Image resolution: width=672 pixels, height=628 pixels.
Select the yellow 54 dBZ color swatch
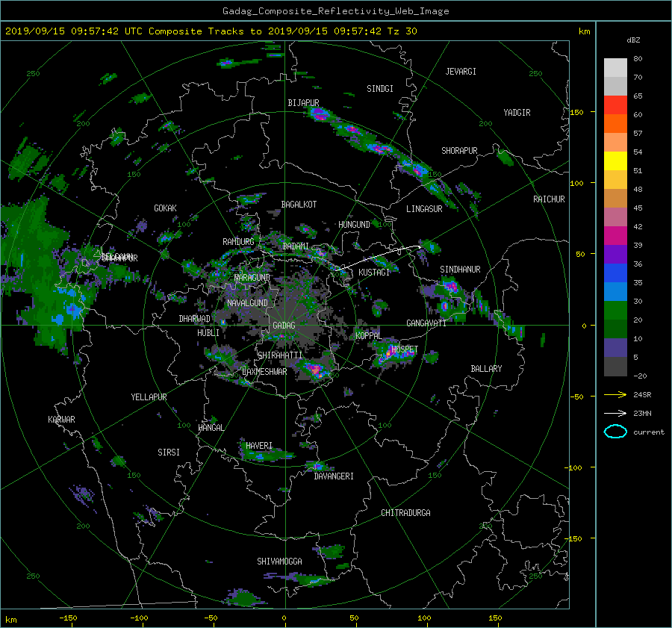[615, 161]
